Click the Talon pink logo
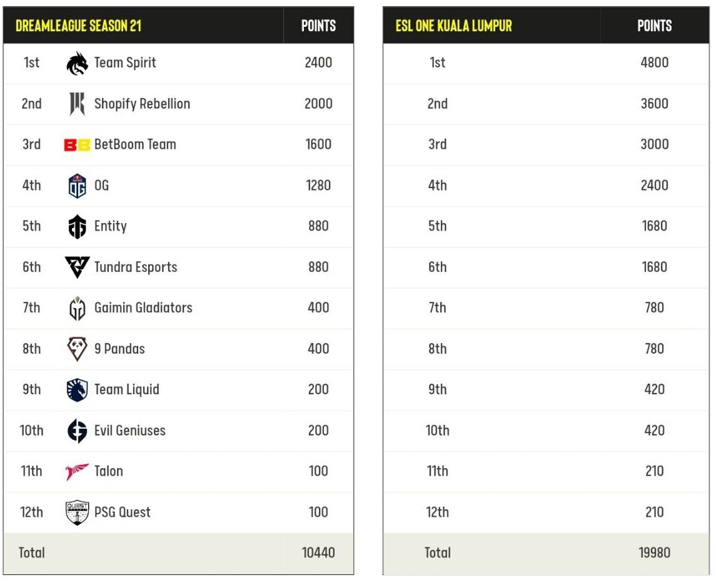The height and width of the screenshot is (588, 716). (77, 472)
